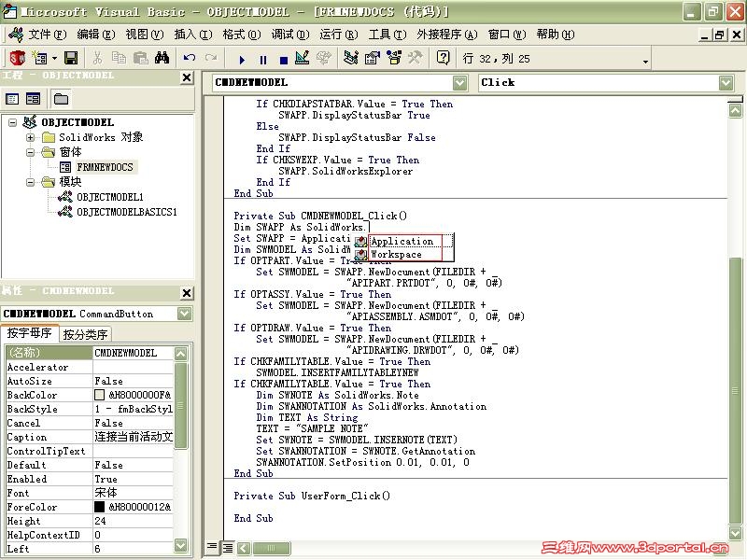Choose Application from the autocomplete list
Screen dimensions: 747x560
point(402,242)
